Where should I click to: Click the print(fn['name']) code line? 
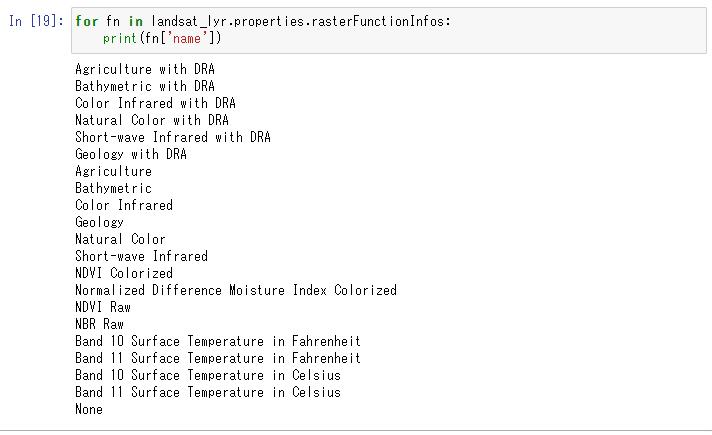point(161,38)
